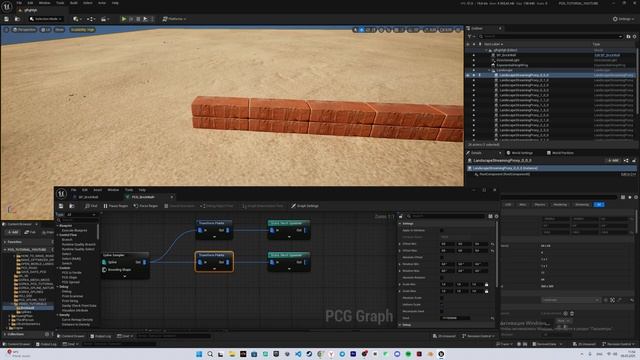Screen dimensions: 640x360
Task: Click the Spline Sampler Out pin
Action: point(144,262)
